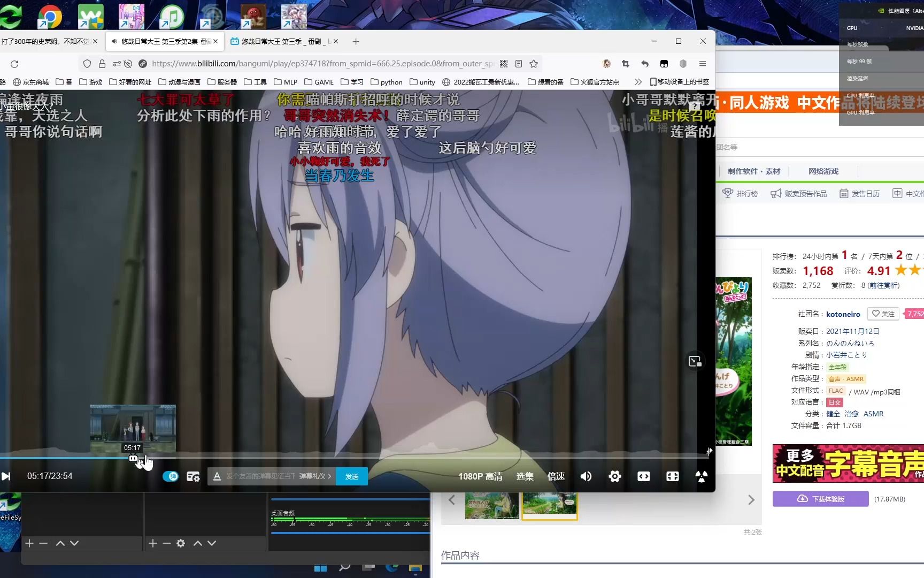Open 移动设备上的书签 folder
This screenshot has height=578, width=924.
point(679,82)
